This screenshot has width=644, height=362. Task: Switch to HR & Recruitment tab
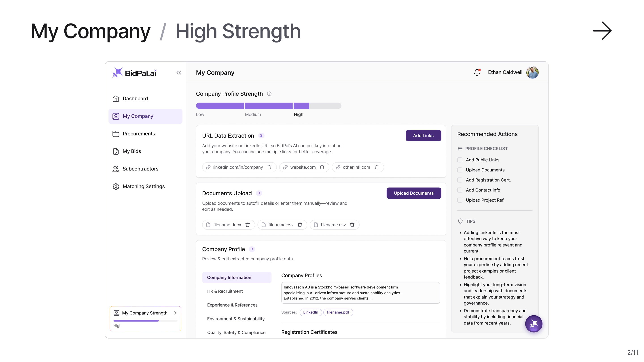pos(225,291)
